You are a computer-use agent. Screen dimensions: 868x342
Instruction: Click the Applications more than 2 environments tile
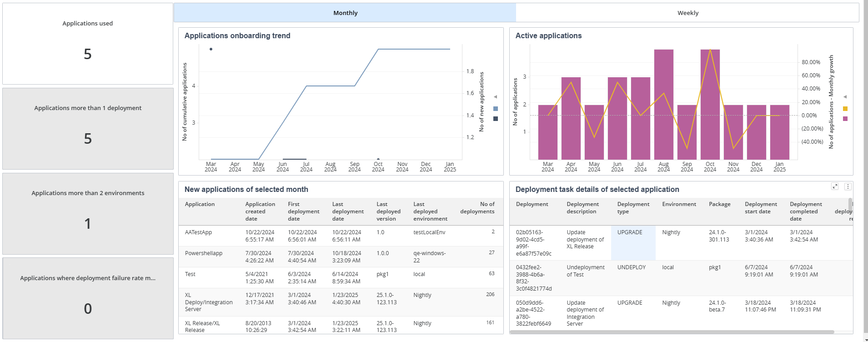click(x=88, y=214)
